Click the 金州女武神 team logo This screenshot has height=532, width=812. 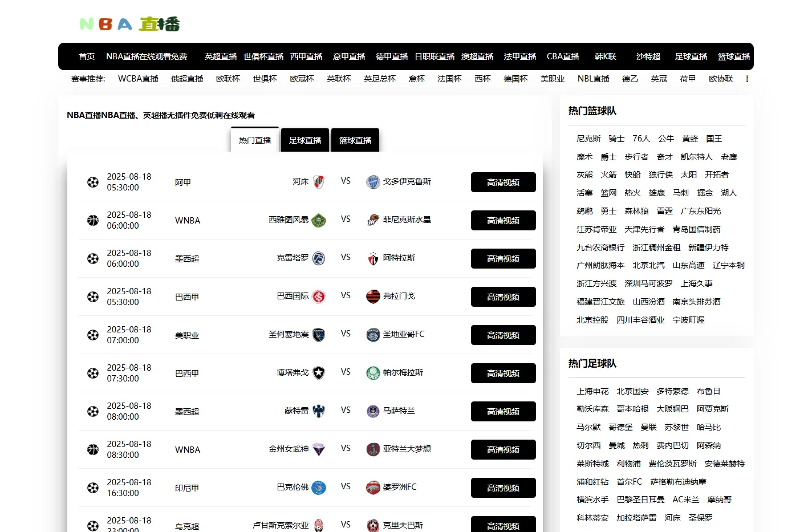click(319, 449)
